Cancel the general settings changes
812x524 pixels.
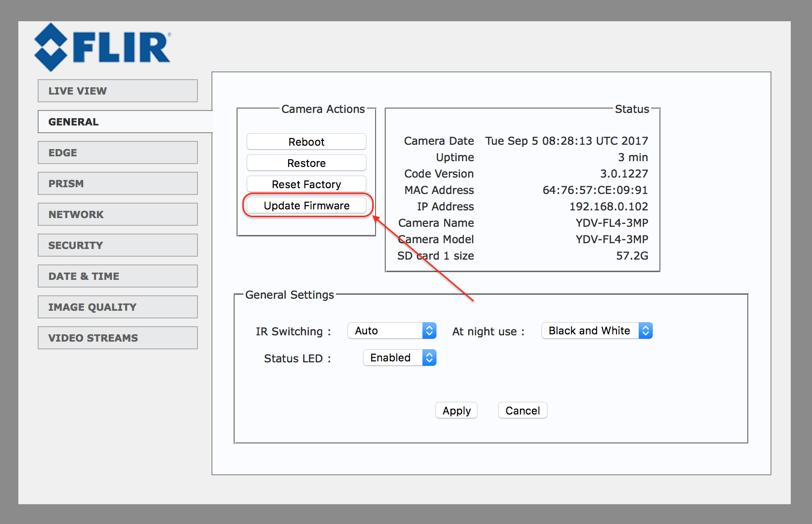[522, 411]
